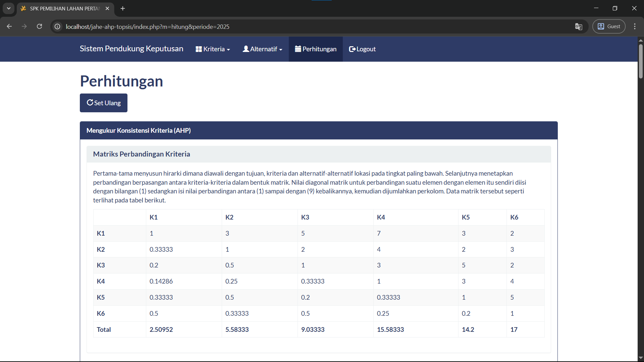Open the Kriteria dropdown menu
This screenshot has height=362, width=644.
(x=213, y=49)
